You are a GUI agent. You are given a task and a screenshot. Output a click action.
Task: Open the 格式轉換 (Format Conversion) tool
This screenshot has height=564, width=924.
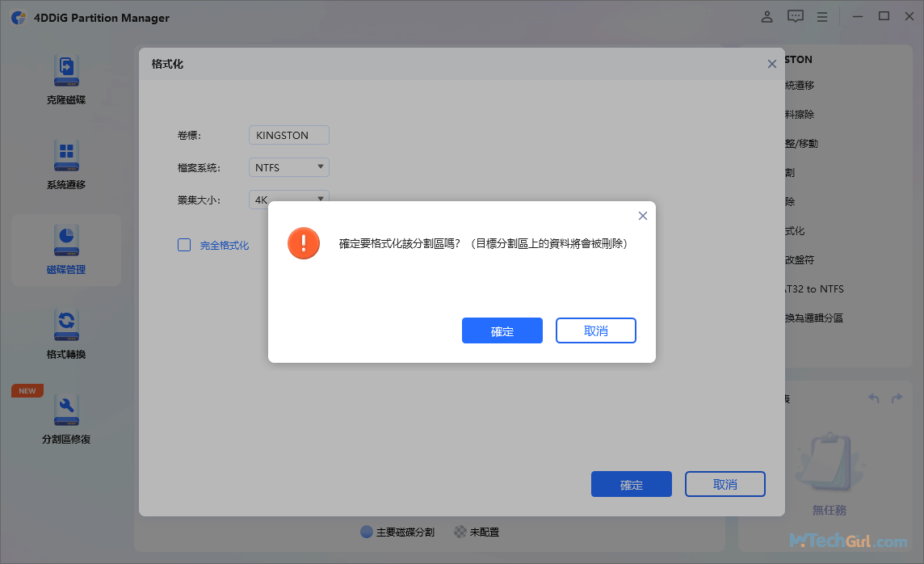[x=66, y=335]
